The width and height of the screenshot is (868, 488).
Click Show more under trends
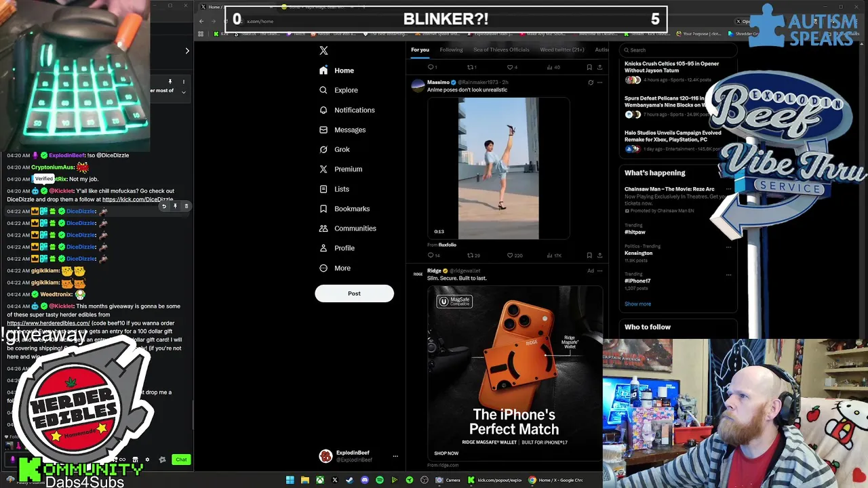click(x=637, y=304)
